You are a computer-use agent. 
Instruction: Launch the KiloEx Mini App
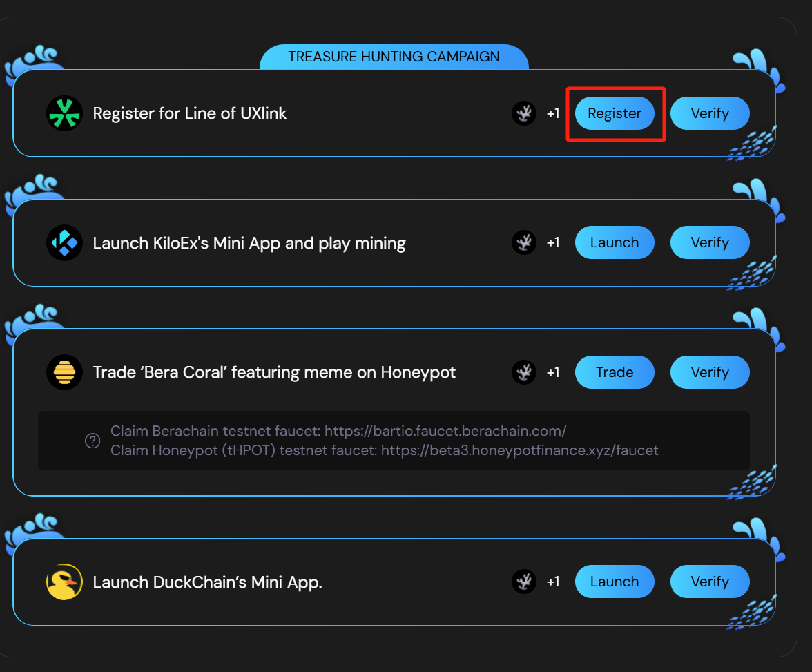click(x=615, y=243)
